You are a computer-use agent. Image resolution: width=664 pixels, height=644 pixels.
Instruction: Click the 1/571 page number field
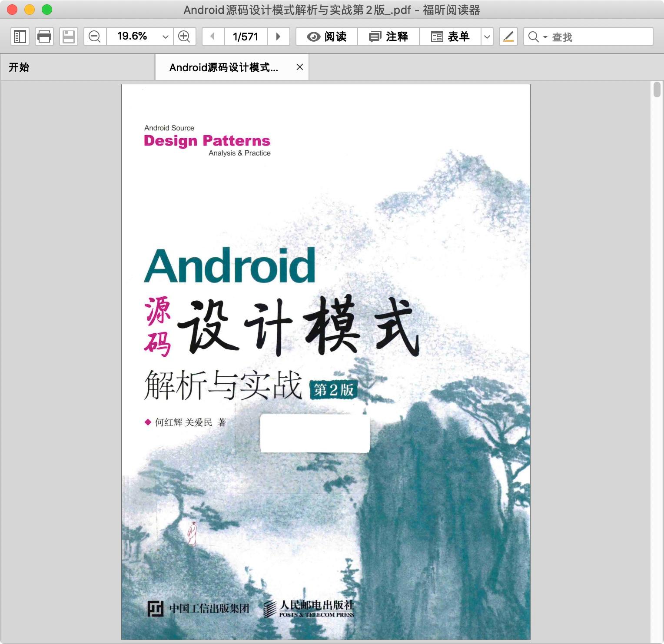246,37
